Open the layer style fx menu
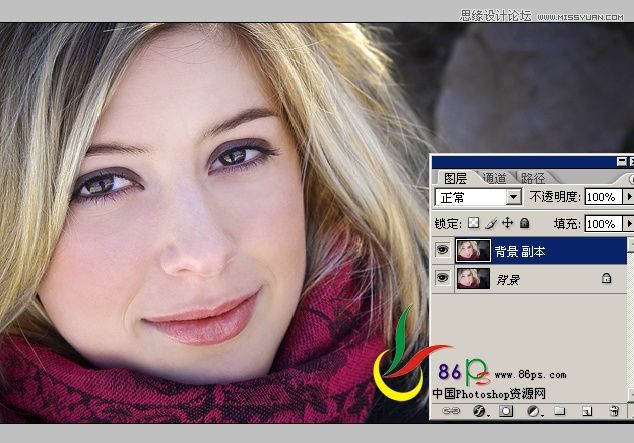The height and width of the screenshot is (443, 634). tap(480, 411)
